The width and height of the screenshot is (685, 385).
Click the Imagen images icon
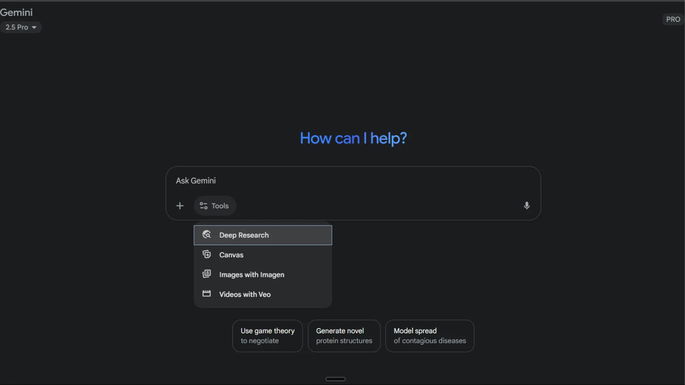click(x=207, y=274)
